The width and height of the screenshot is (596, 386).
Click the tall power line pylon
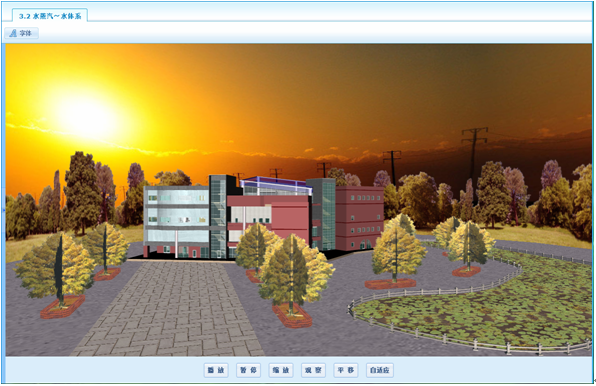click(474, 161)
